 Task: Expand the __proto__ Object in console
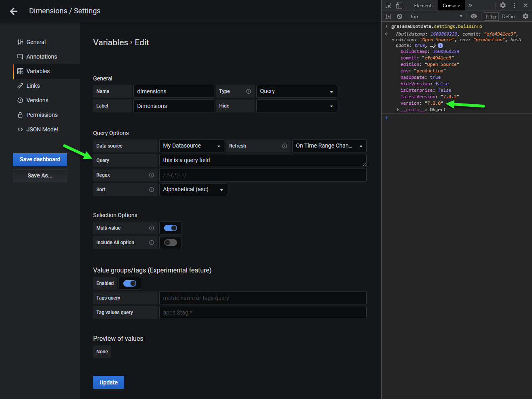pyautogui.click(x=398, y=110)
